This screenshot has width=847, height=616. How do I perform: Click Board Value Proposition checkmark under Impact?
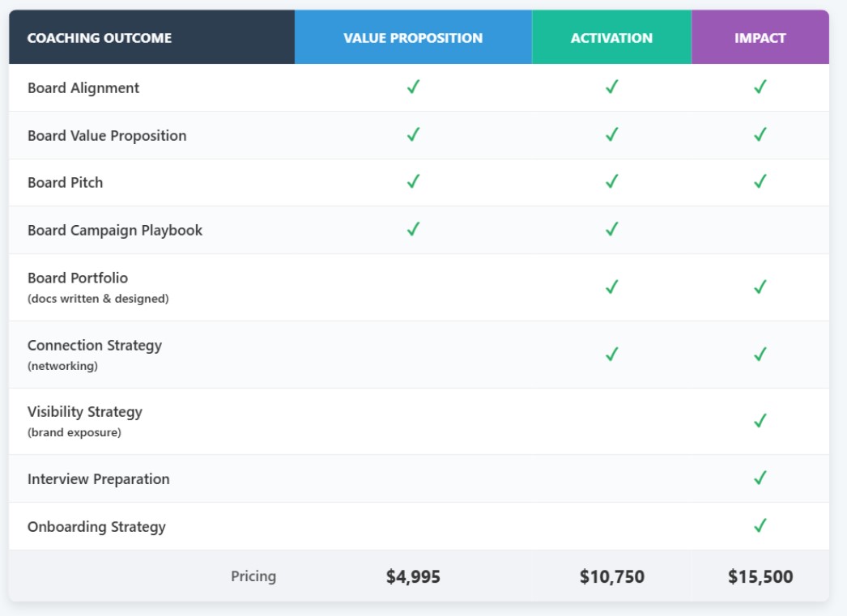(760, 135)
